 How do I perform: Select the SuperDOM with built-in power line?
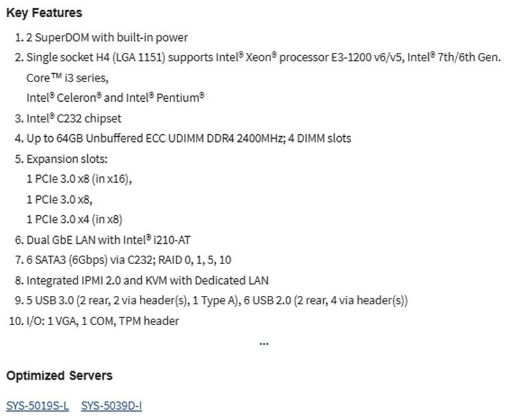pyautogui.click(x=107, y=38)
